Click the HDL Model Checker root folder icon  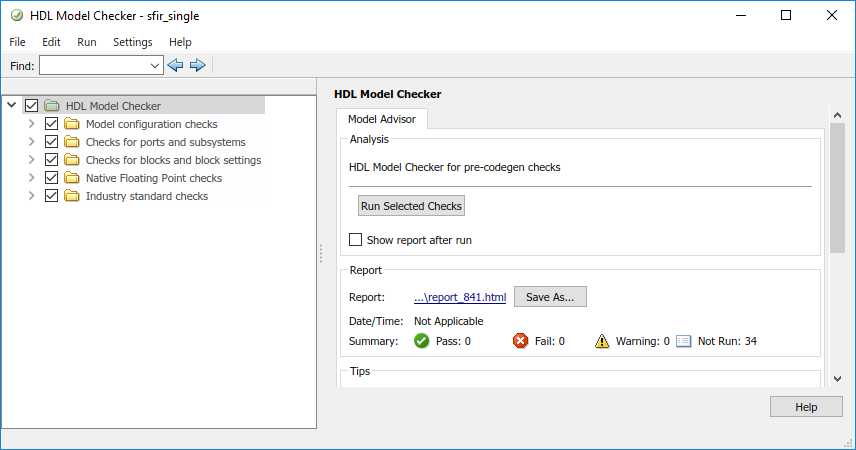(52, 106)
